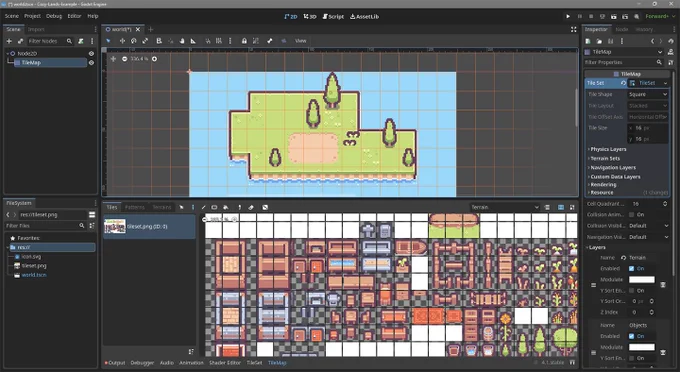Switch to the Patterns tab
The image size is (680, 372).
coord(134,207)
